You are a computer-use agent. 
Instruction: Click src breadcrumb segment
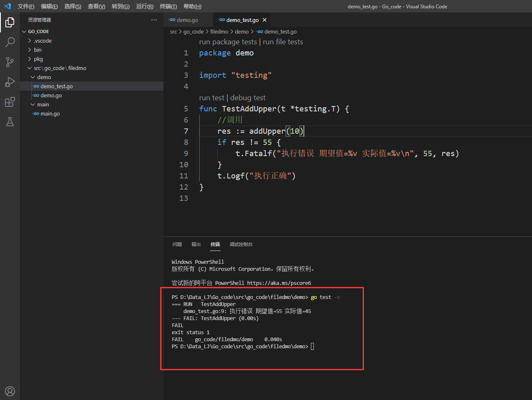(x=173, y=31)
